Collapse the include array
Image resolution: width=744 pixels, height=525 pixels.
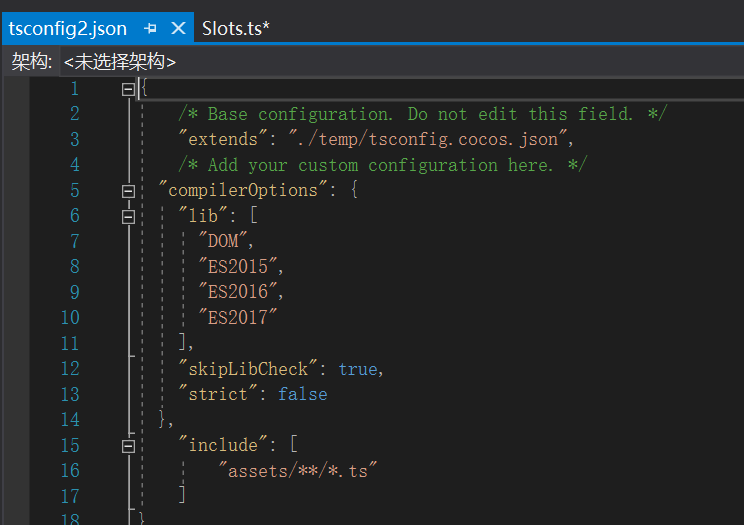(x=127, y=445)
